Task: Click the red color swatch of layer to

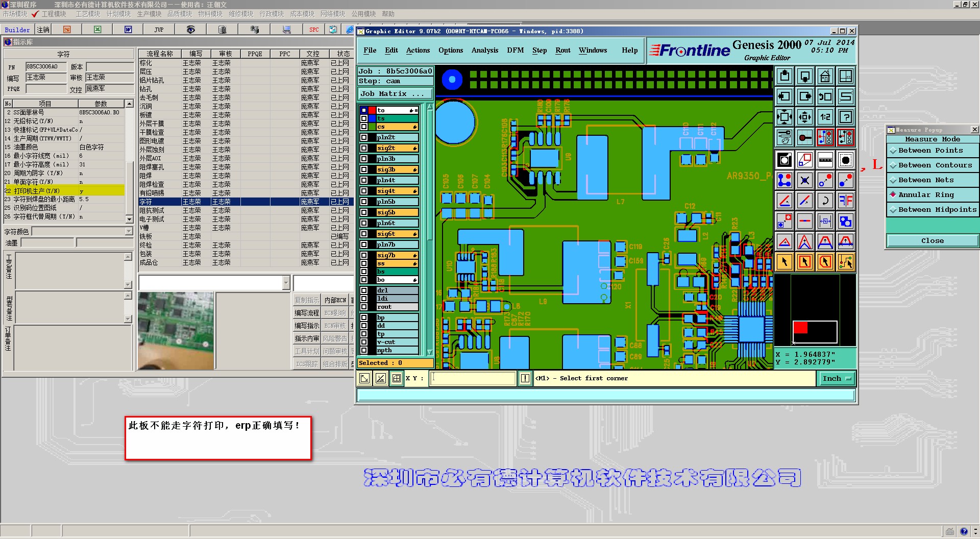Action: coord(372,110)
